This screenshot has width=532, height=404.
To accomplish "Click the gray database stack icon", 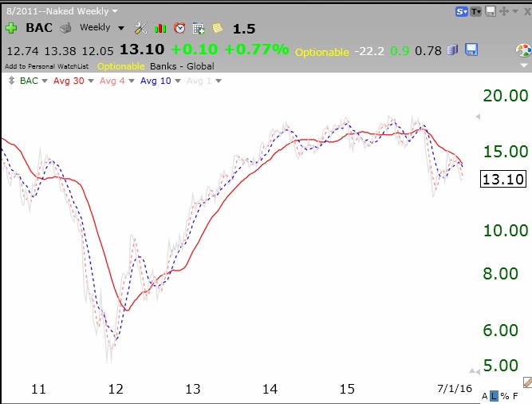I will tap(452, 50).
